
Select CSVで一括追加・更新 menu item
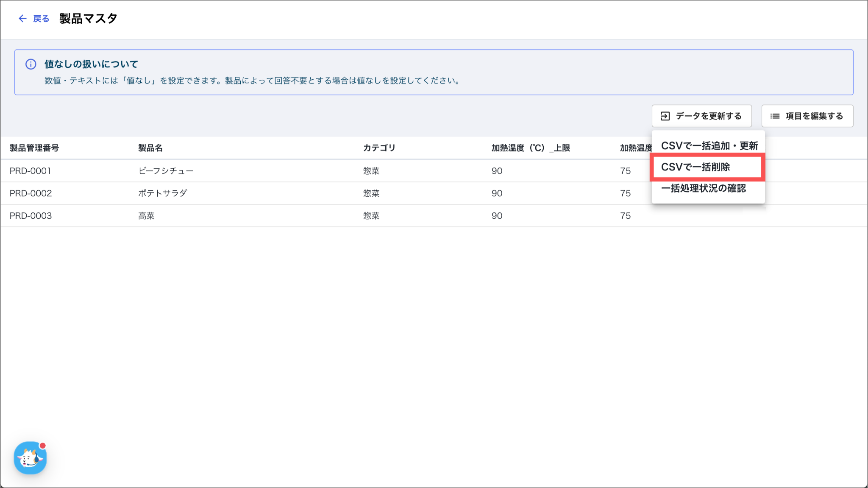[x=709, y=145]
